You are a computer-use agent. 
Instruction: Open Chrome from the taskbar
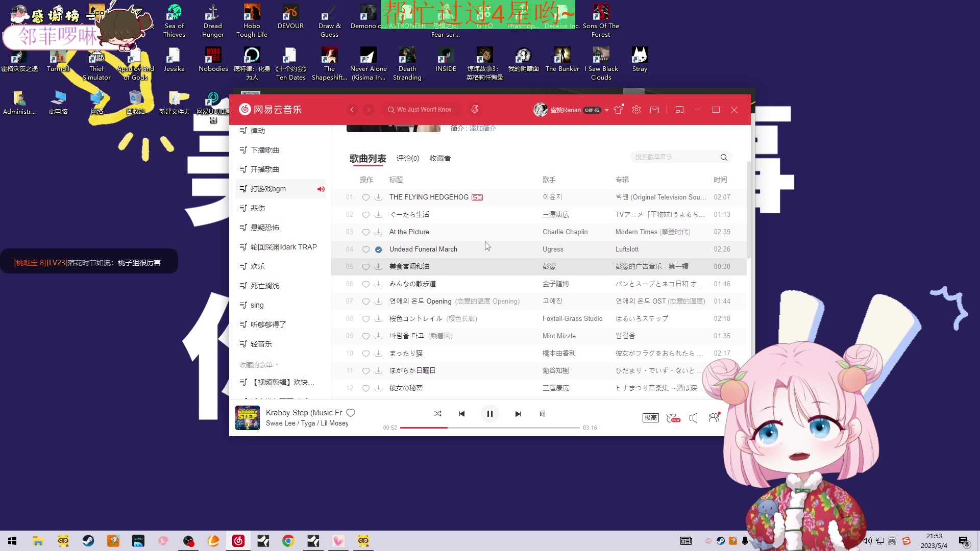coord(288,541)
